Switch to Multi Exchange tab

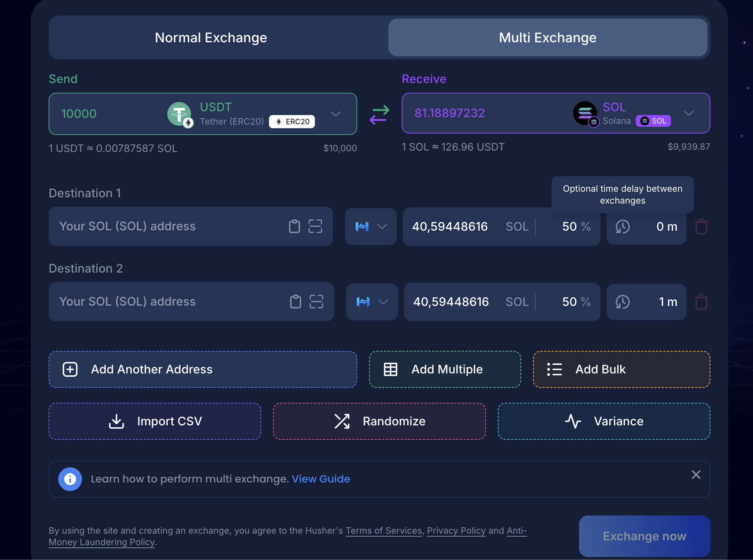point(547,37)
